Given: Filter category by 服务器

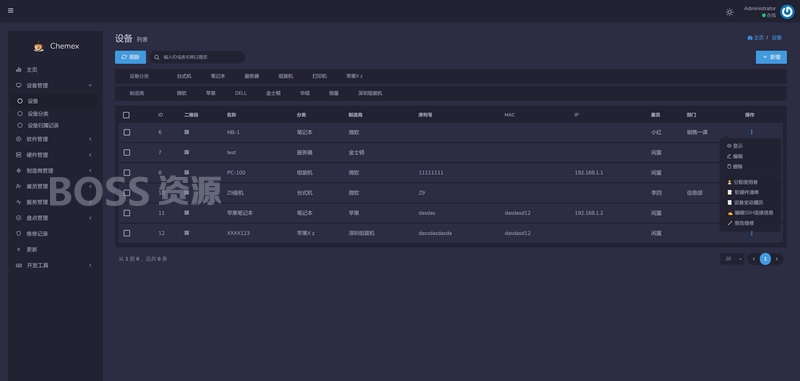Looking at the screenshot, I should coord(252,76).
